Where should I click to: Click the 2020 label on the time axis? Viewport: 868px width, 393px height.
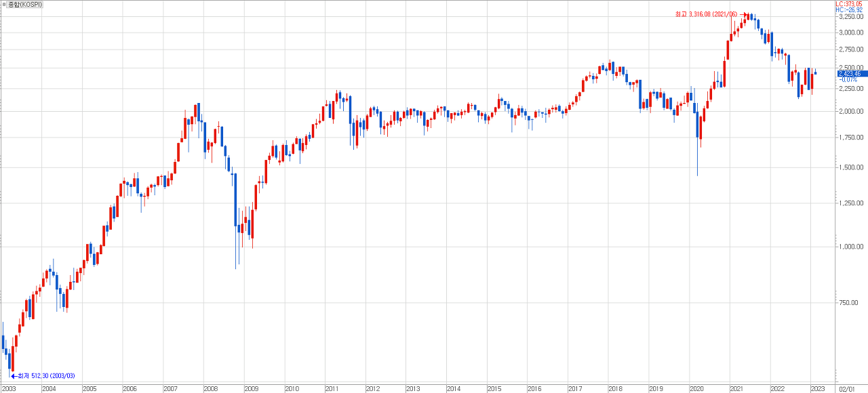tap(696, 389)
